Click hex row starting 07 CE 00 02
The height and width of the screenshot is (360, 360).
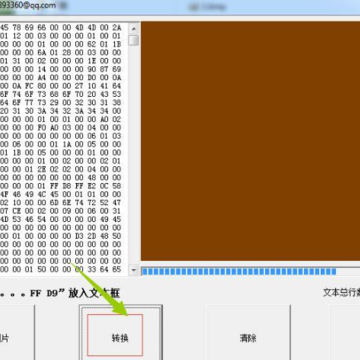pos(60,211)
